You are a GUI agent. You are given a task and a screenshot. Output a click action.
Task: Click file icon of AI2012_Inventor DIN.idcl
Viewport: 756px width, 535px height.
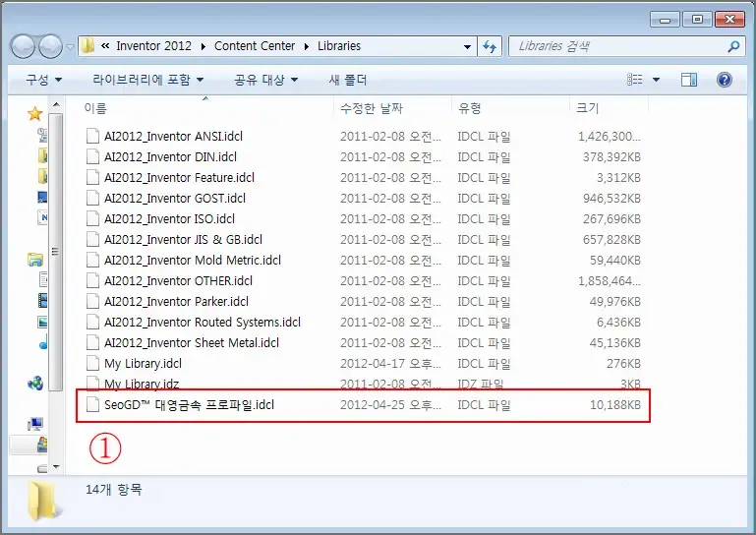[x=92, y=157]
